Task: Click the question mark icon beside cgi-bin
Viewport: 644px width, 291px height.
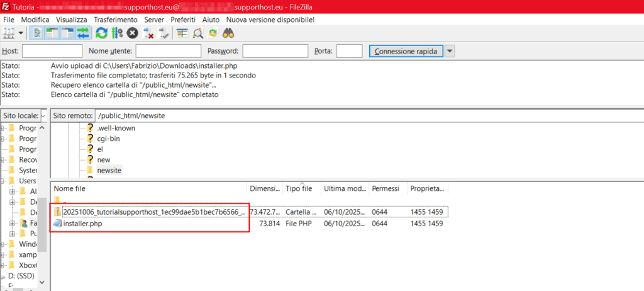Action: click(90, 139)
